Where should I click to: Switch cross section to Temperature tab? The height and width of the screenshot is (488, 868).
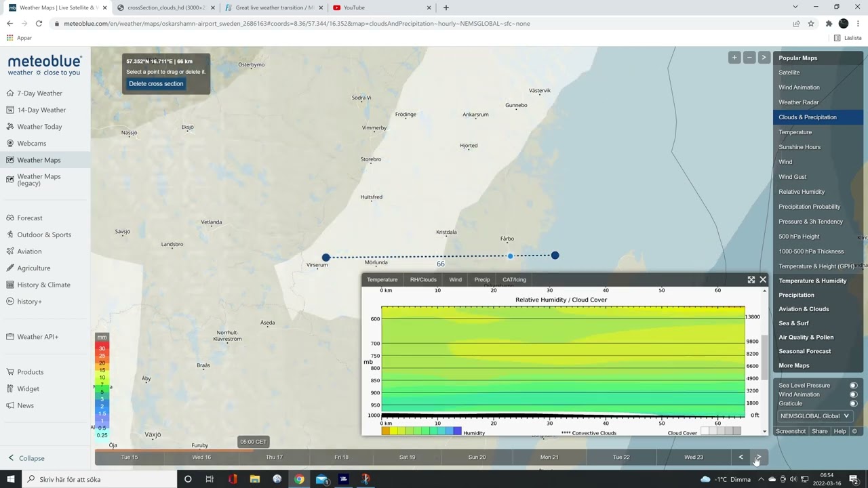pos(382,279)
